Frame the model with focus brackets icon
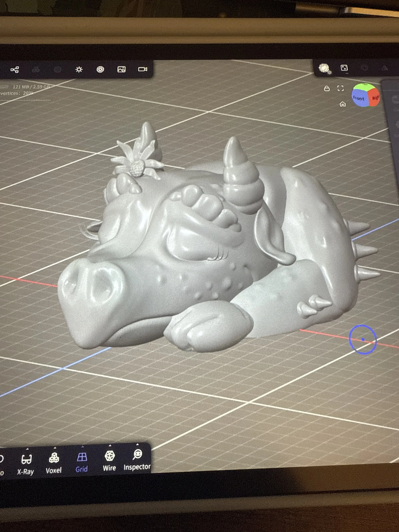399x532 pixels. 340,88
